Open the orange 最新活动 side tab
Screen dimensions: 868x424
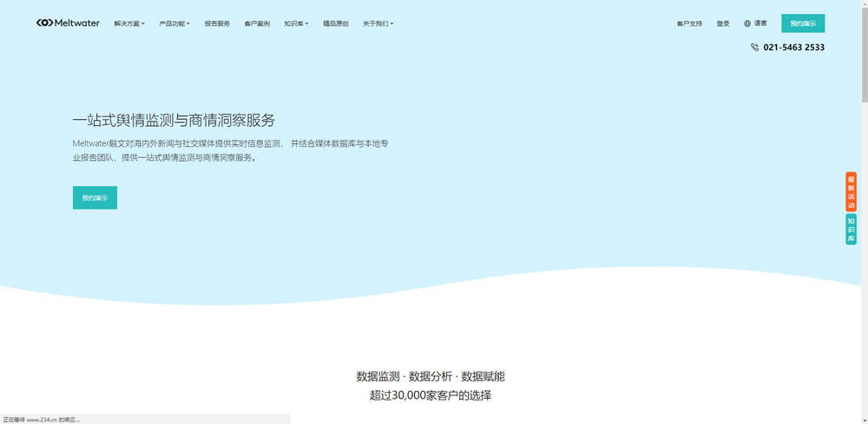point(851,192)
